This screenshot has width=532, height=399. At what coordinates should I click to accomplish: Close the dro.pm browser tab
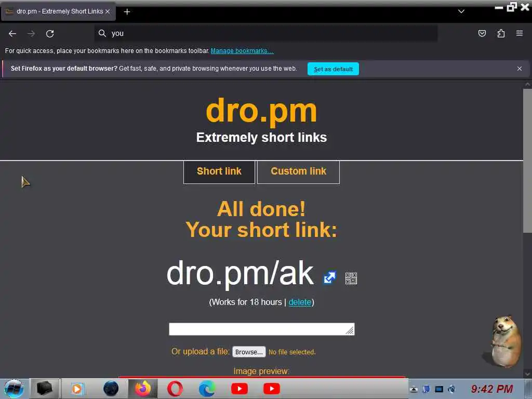click(x=108, y=11)
